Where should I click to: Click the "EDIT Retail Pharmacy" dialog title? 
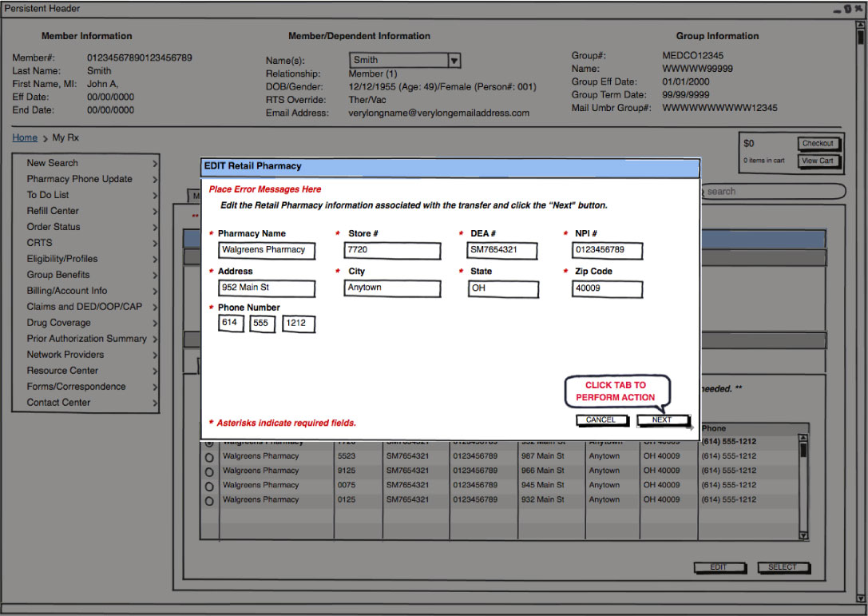click(253, 166)
